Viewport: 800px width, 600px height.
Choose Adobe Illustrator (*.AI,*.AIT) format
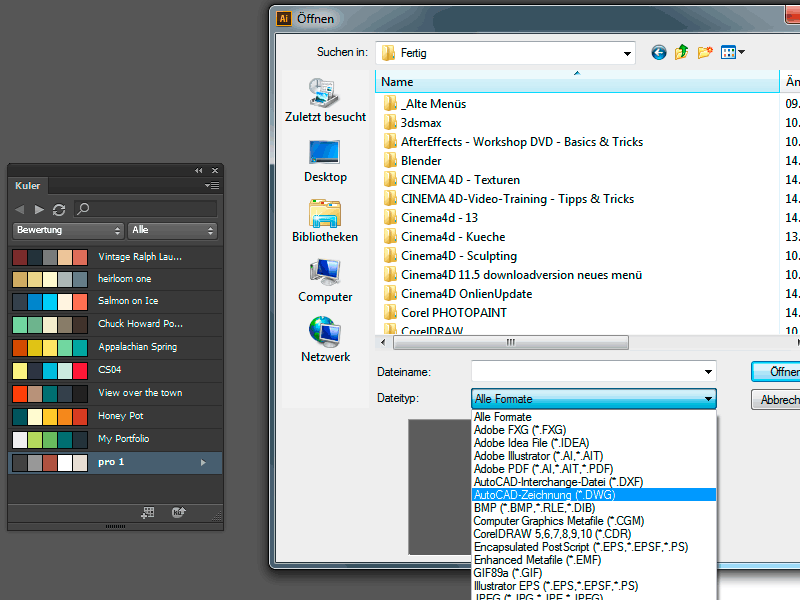(x=594, y=456)
